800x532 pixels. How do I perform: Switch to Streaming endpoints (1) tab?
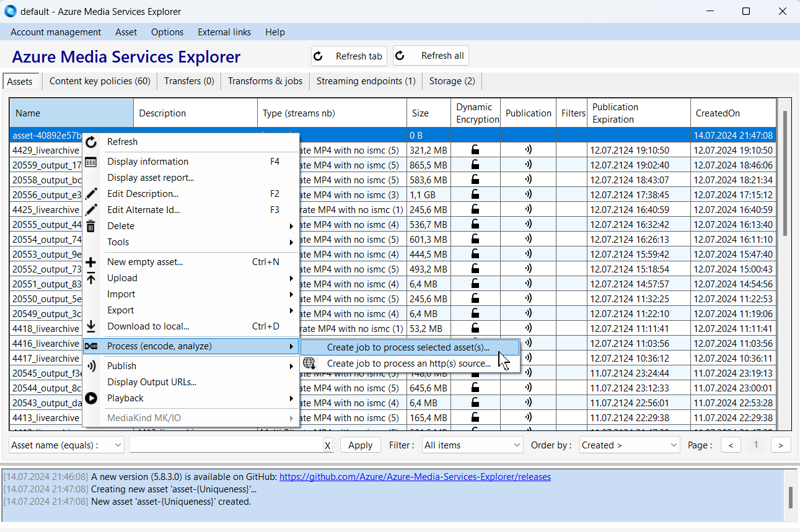[x=366, y=81]
